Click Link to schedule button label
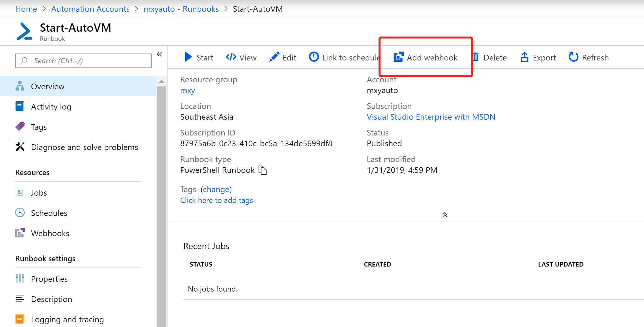 [x=351, y=58]
